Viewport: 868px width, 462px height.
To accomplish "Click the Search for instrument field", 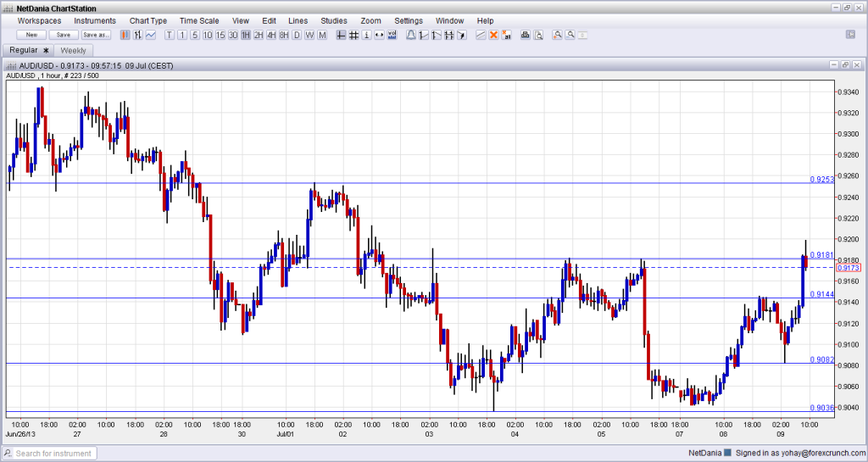I will pos(51,454).
